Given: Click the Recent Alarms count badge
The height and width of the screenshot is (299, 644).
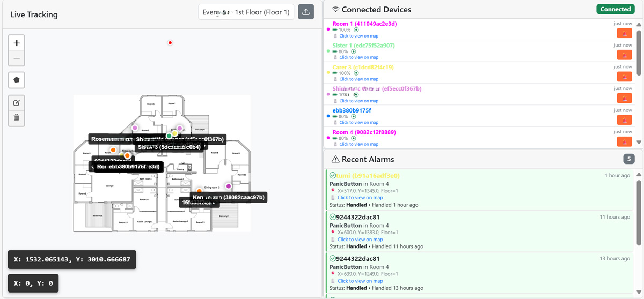Looking at the screenshot, I should [x=628, y=159].
